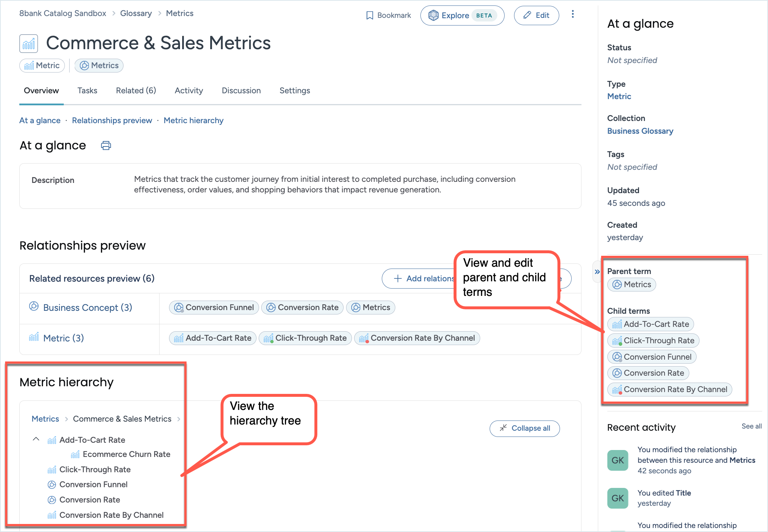Screen dimensions: 768x532
Task: Collapse the Add-To-Cart Rate tree node
Action: [x=36, y=439]
